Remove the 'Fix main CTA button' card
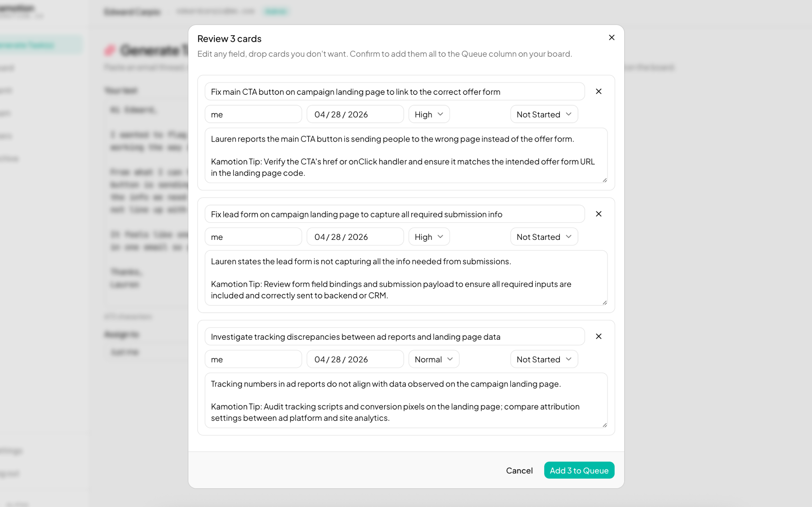This screenshot has width=812, height=507. coord(599,91)
